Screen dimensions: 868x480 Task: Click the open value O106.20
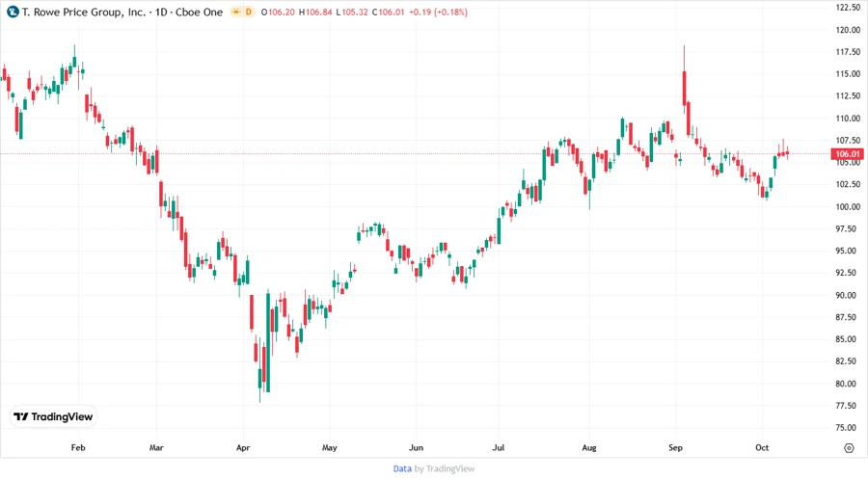click(x=278, y=13)
